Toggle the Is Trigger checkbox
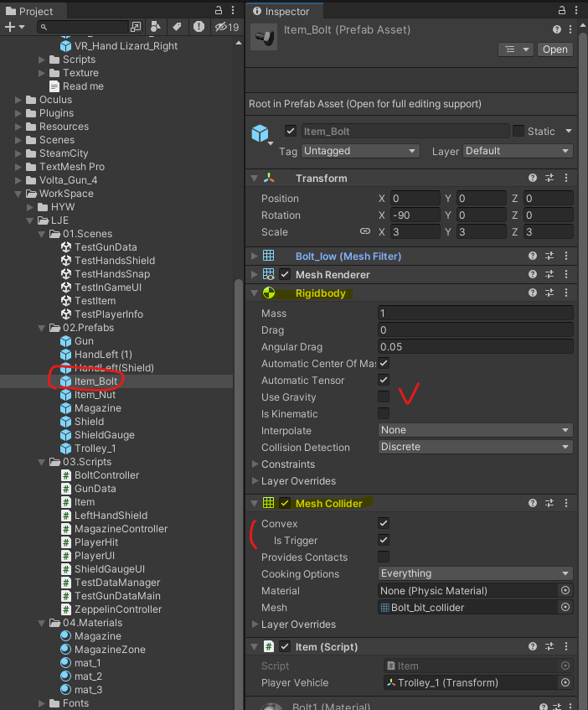The image size is (588, 710). (384, 540)
